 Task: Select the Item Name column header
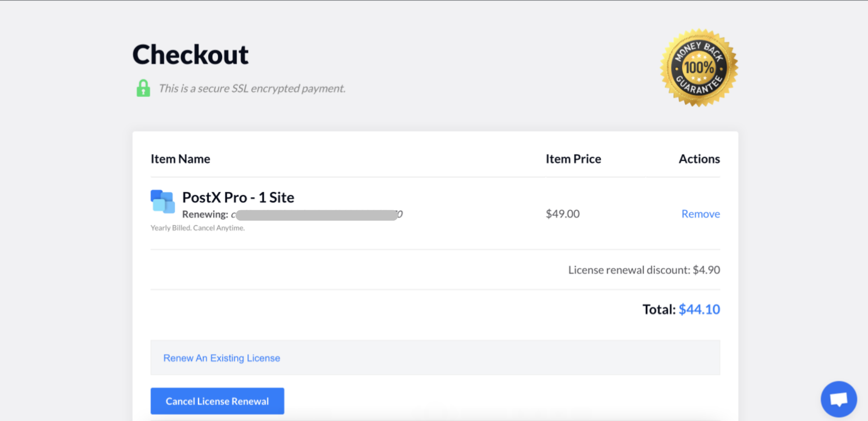point(180,158)
